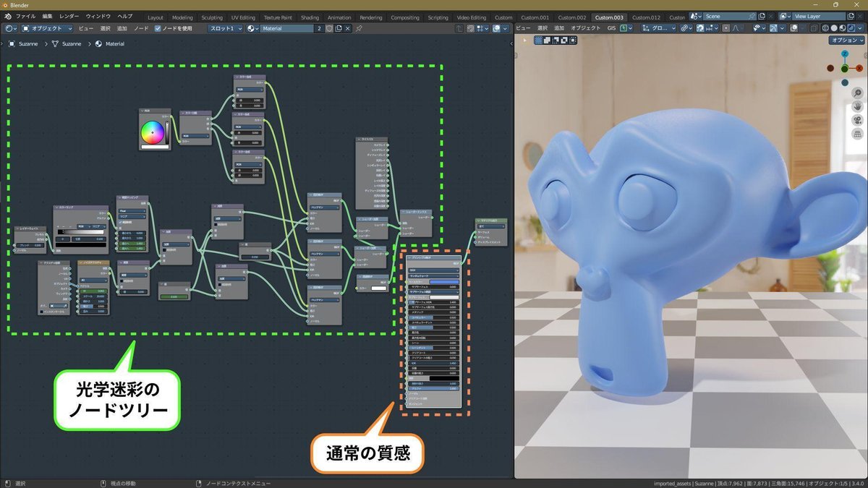Select solid viewport shading
The width and height of the screenshot is (868, 488).
pyautogui.click(x=834, y=28)
